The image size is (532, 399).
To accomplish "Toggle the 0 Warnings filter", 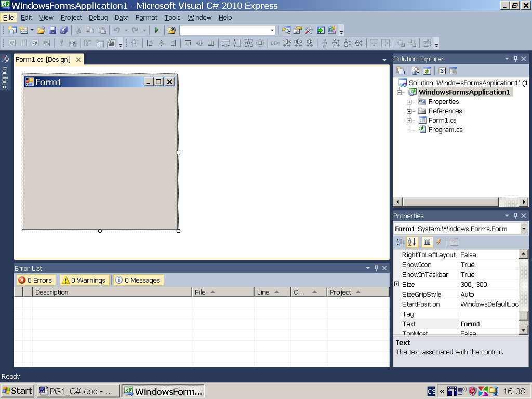I will pyautogui.click(x=84, y=280).
